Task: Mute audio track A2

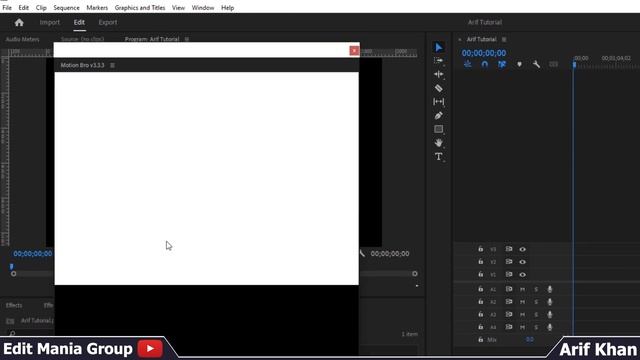Action: pyautogui.click(x=522, y=302)
